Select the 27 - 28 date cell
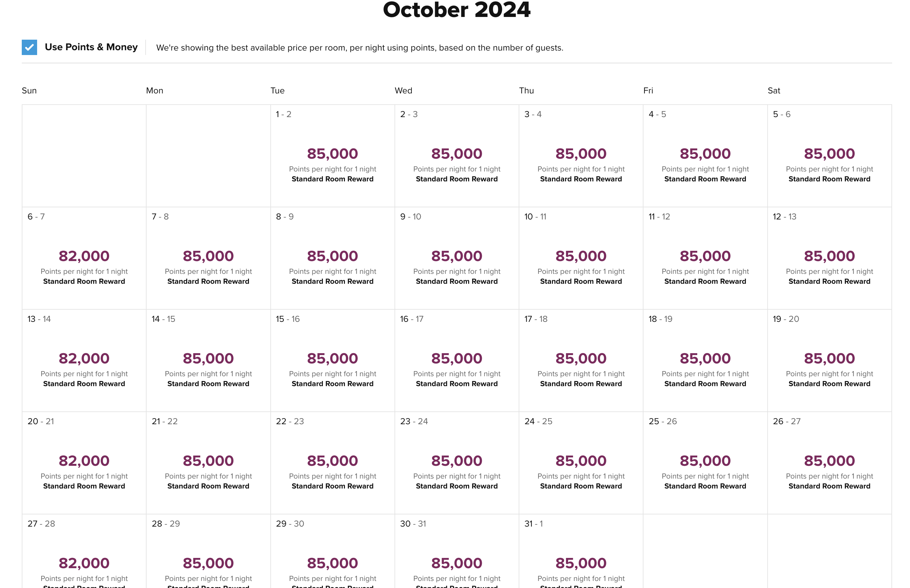The image size is (910, 588). point(84,551)
